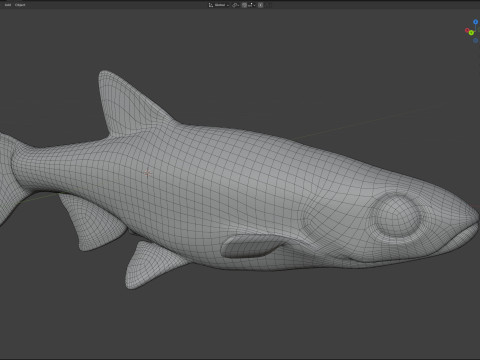Open the Object menu in viewport header
Image resolution: width=480 pixels, height=360 pixels.
[x=20, y=5]
